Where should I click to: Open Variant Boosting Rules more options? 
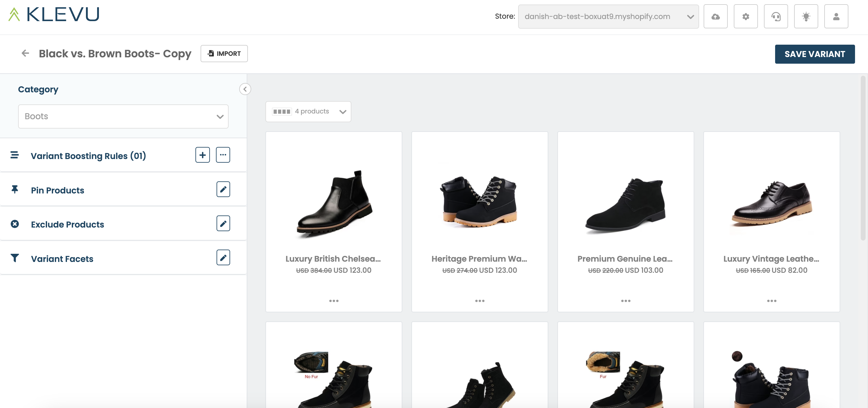[x=223, y=155]
